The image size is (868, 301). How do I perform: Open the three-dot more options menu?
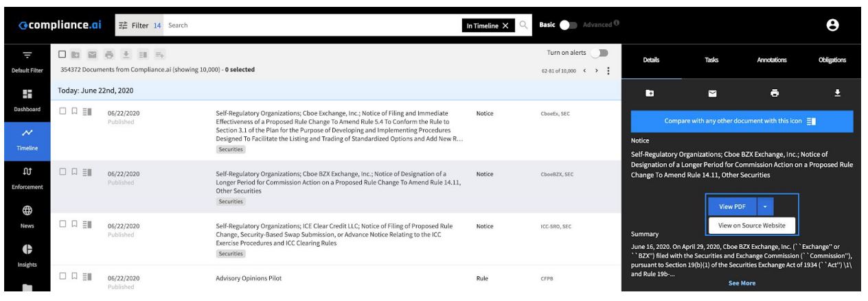(608, 69)
